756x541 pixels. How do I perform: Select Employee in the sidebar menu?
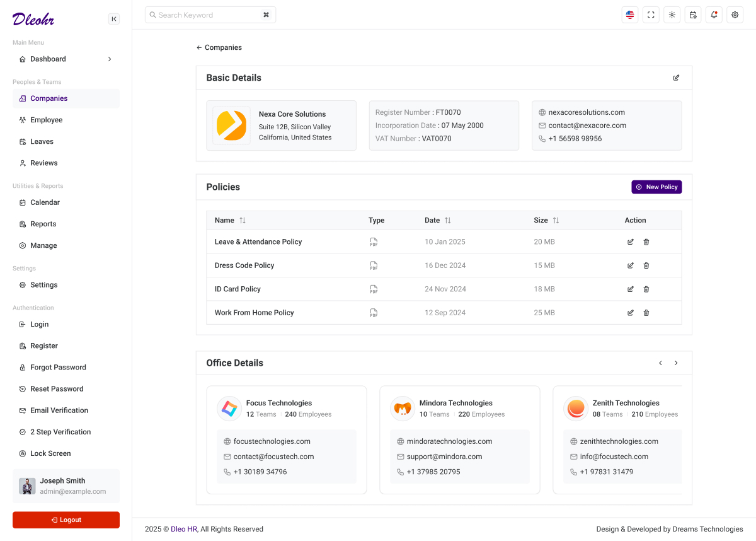tap(47, 120)
